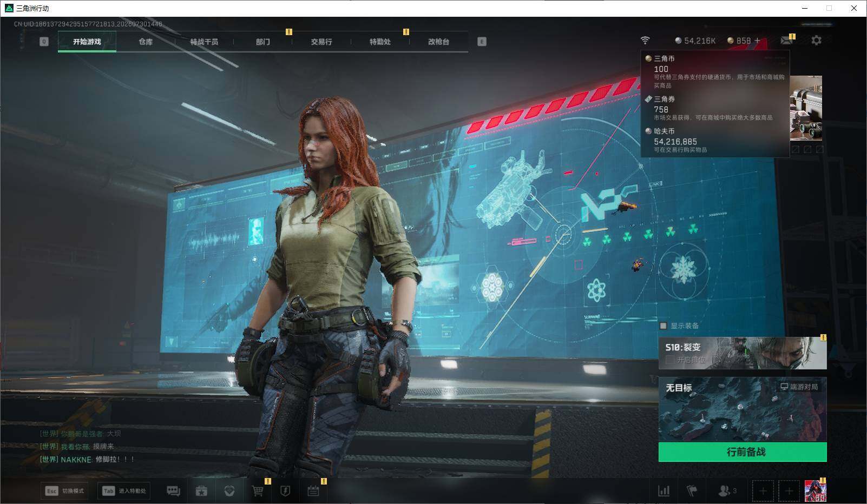Image resolution: width=867 pixels, height=504 pixels.
Task: Click the 三角洲行动 app icon in title bar
Action: 9,8
